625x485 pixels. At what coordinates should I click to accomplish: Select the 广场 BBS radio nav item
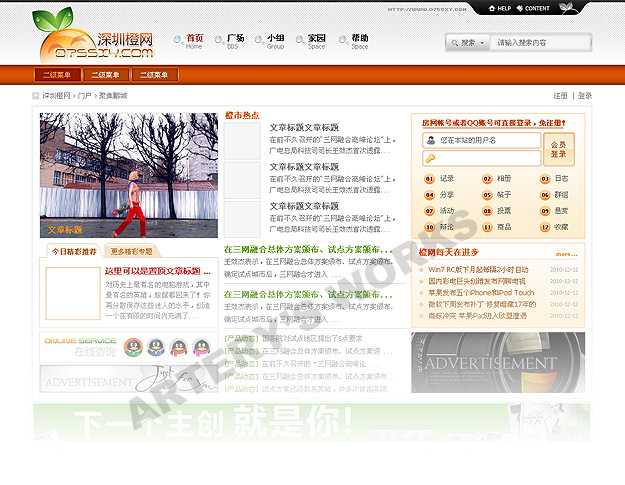point(219,38)
